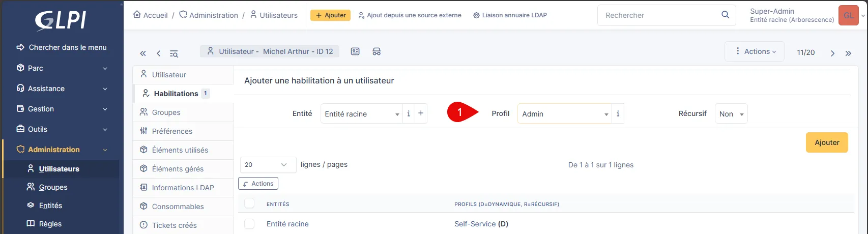Image resolution: width=868 pixels, height=234 pixels.
Task: Open Liaison annuaire LDAP
Action: [510, 15]
